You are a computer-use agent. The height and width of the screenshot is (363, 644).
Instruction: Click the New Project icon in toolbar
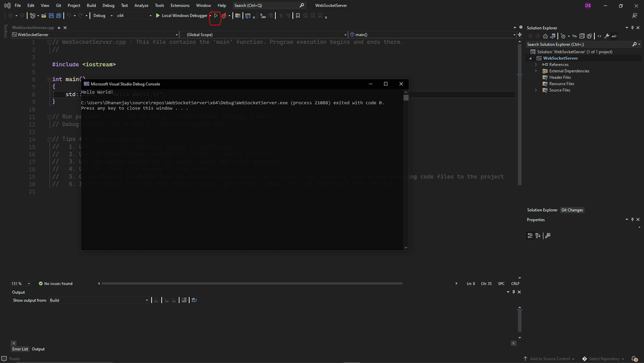[x=32, y=16]
